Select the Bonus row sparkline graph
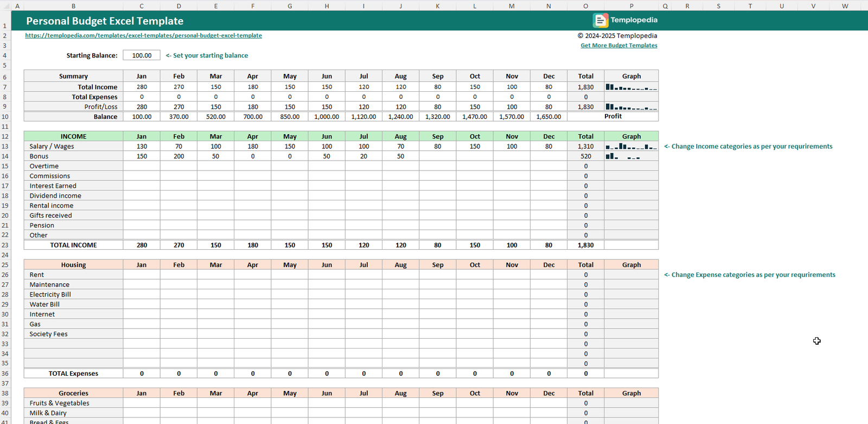Viewport: 868px width, 424px height. (631, 156)
